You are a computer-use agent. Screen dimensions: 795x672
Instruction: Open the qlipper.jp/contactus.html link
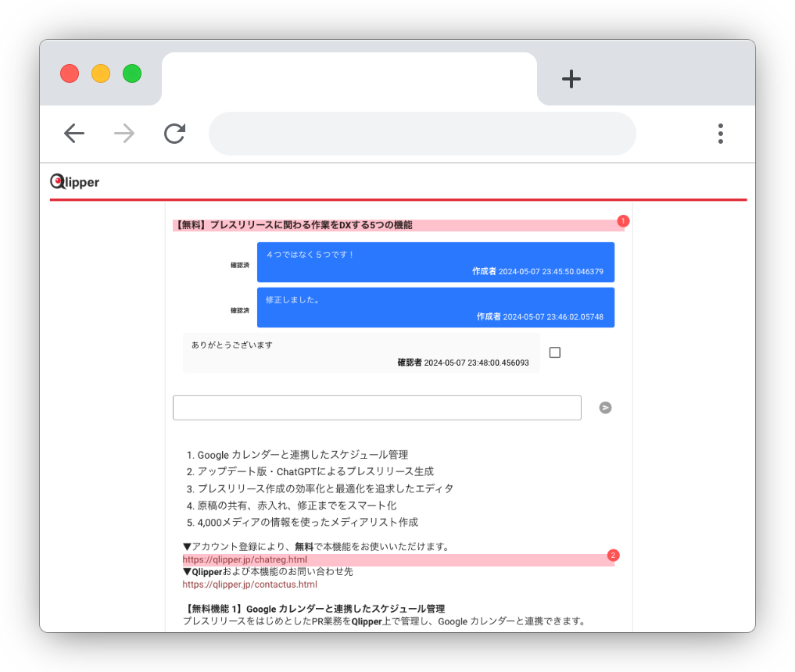point(249,584)
